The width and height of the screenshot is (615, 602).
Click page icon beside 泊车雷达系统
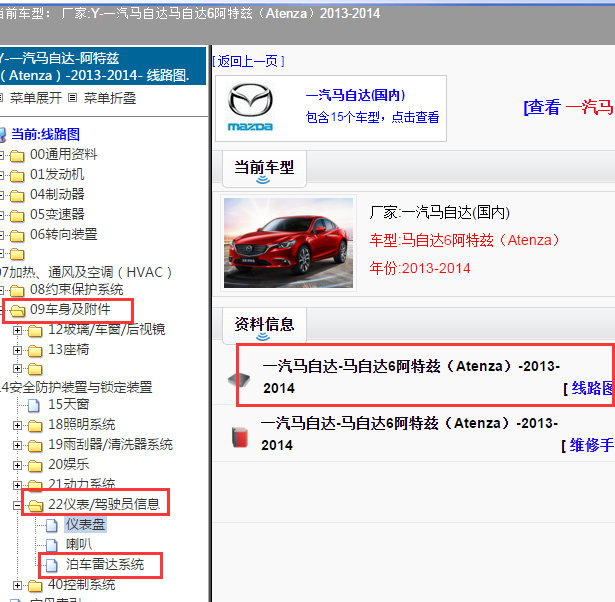click(x=52, y=565)
